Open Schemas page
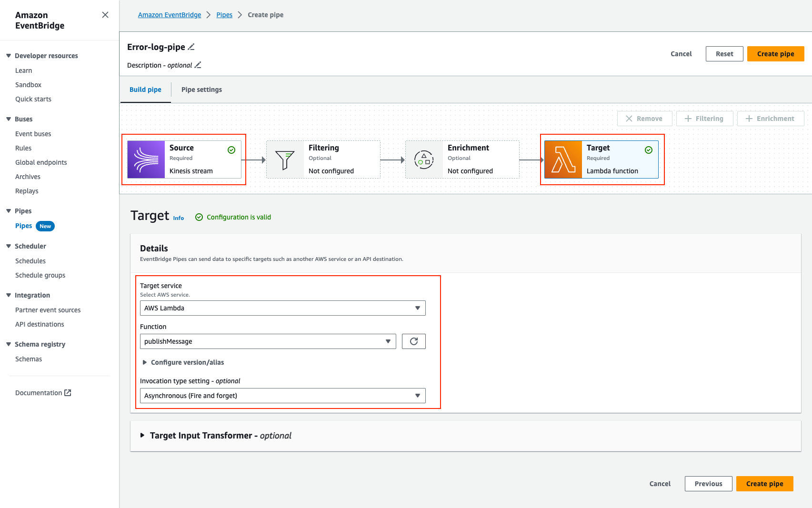812x508 pixels. click(29, 359)
